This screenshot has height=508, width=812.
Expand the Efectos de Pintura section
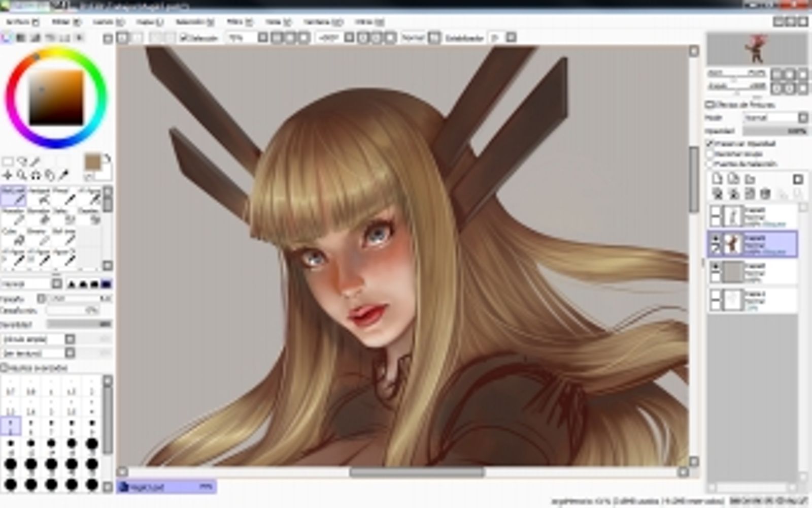(x=710, y=105)
